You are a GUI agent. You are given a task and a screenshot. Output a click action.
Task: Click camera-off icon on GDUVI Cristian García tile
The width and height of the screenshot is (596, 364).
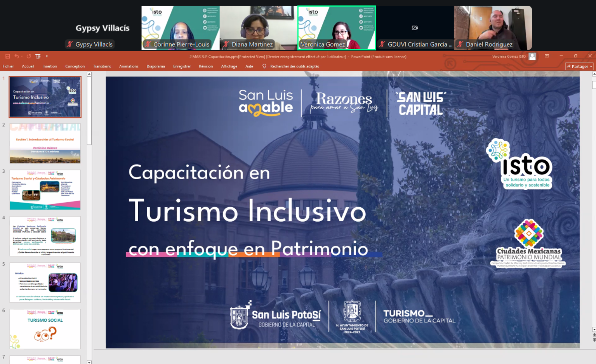(415, 28)
